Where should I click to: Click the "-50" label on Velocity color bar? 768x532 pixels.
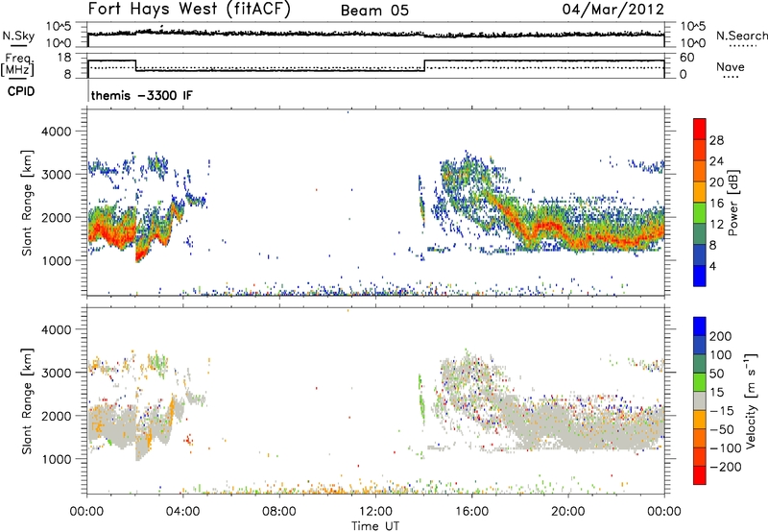pyautogui.click(x=722, y=429)
